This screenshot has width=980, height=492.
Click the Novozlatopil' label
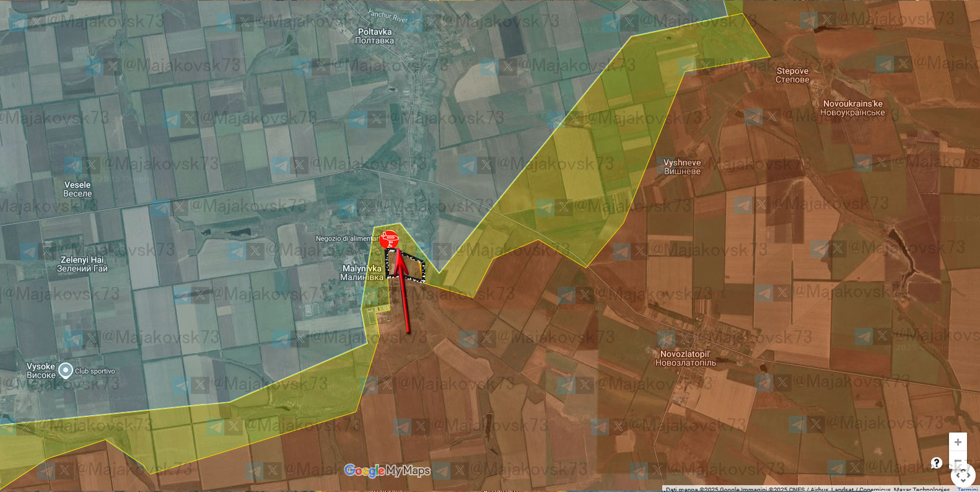(685, 359)
